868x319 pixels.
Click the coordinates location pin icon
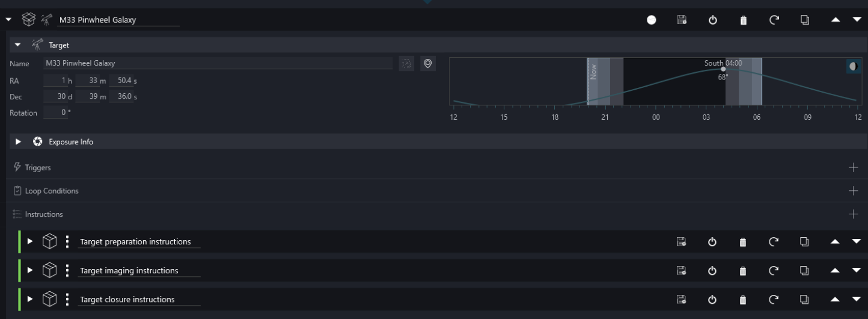coord(427,64)
